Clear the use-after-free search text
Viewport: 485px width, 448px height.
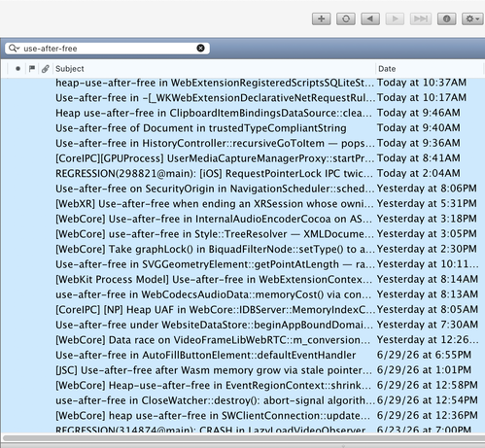(x=200, y=49)
